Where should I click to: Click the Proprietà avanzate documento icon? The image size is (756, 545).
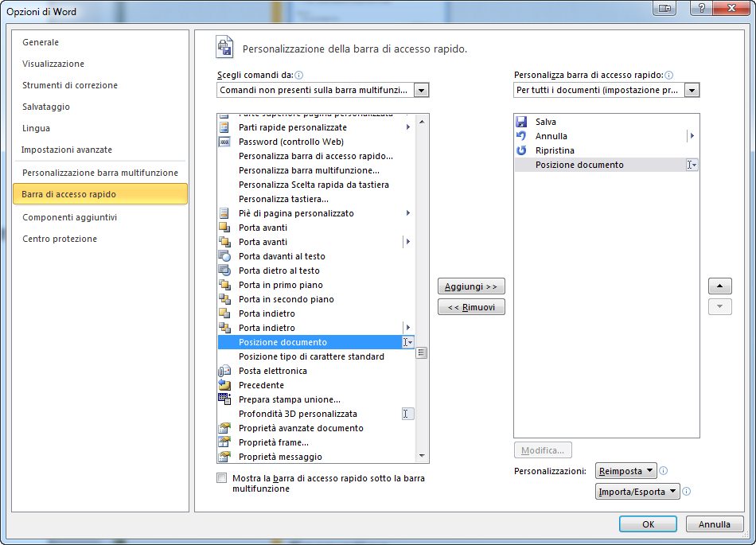click(224, 428)
